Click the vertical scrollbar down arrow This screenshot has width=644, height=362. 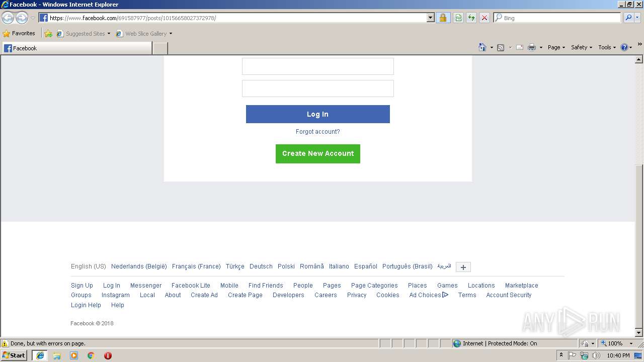(639, 332)
